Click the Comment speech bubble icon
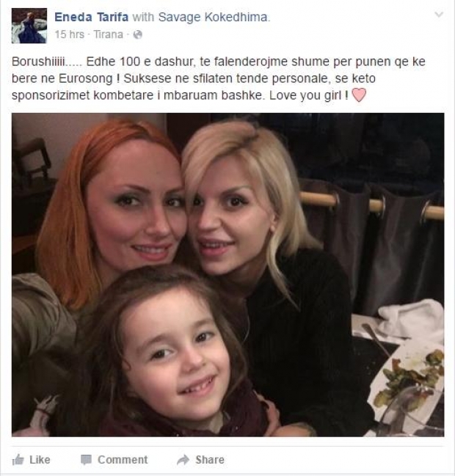The width and height of the screenshot is (455, 476). [x=86, y=460]
